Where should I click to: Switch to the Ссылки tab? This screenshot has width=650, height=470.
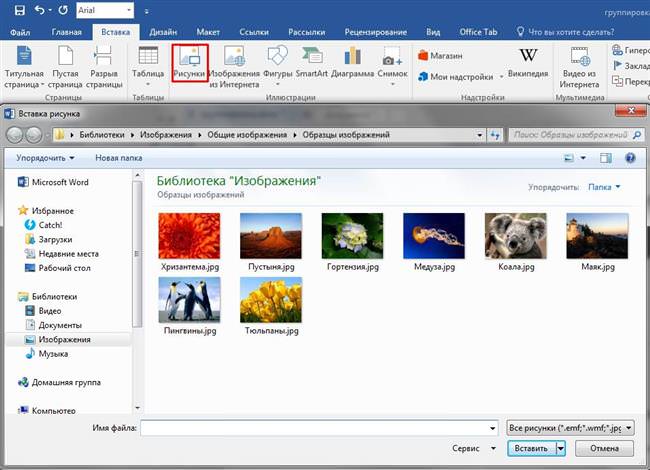[254, 32]
